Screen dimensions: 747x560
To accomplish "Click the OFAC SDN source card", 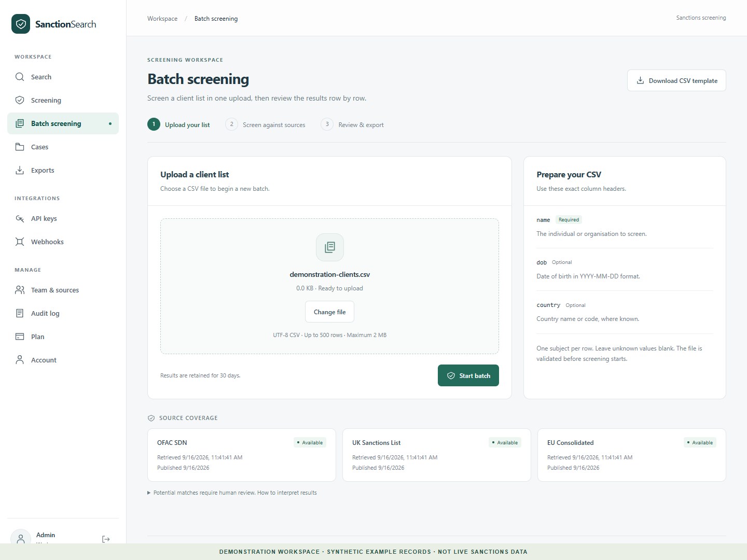I will click(242, 455).
